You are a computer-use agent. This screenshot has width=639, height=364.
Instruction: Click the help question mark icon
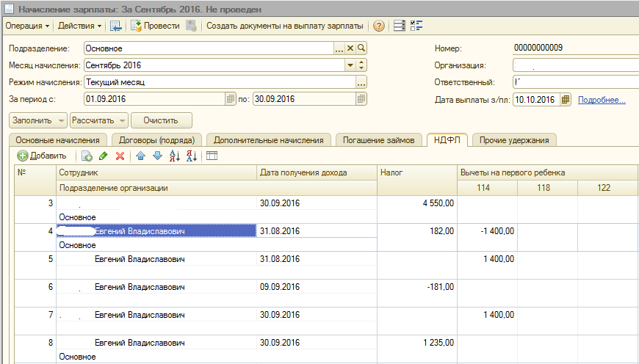(379, 26)
